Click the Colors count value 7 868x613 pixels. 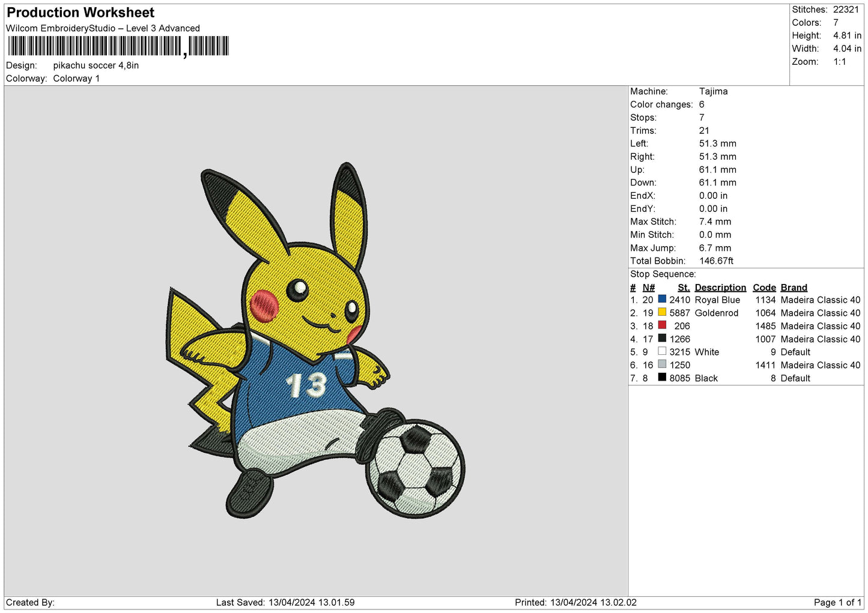coord(836,23)
